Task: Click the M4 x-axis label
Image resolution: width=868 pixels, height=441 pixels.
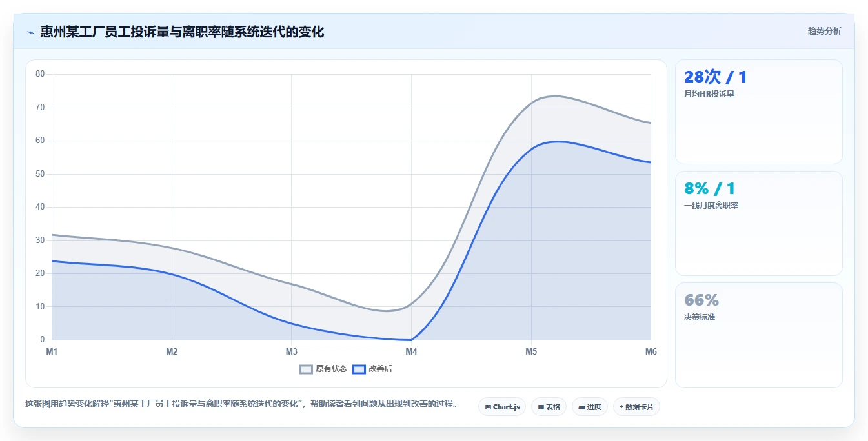Action: 411,351
